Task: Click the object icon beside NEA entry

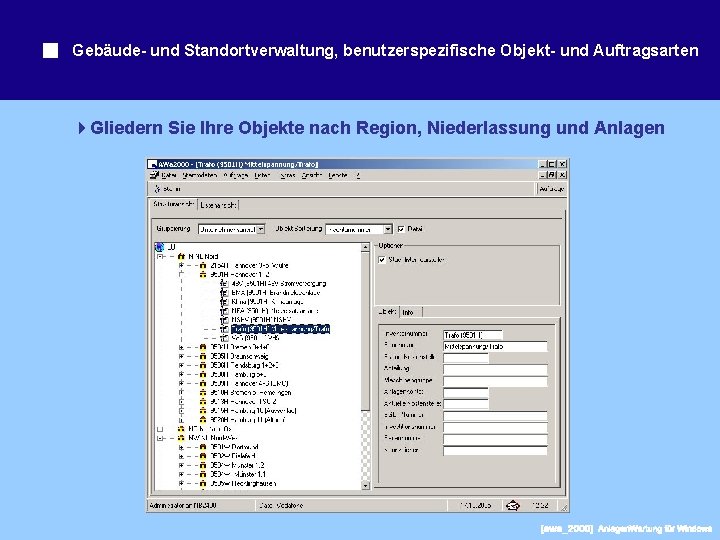Action: tap(224, 311)
